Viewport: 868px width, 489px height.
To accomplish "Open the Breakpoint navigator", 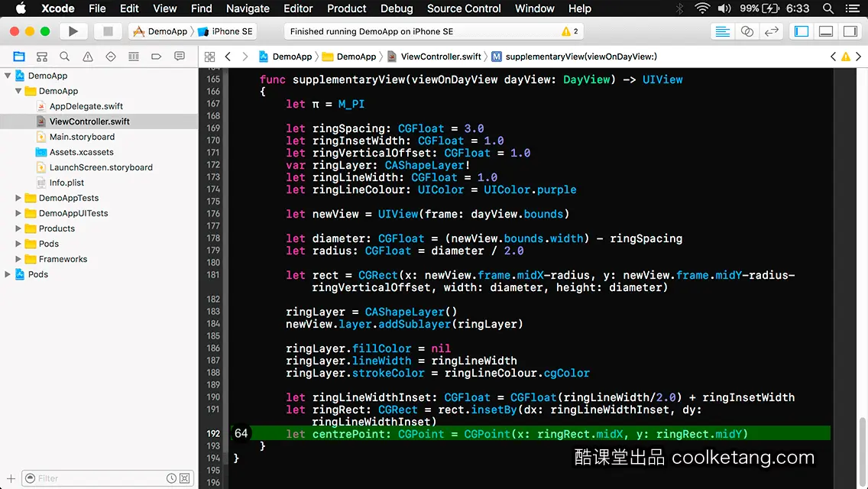I will click(x=156, y=57).
